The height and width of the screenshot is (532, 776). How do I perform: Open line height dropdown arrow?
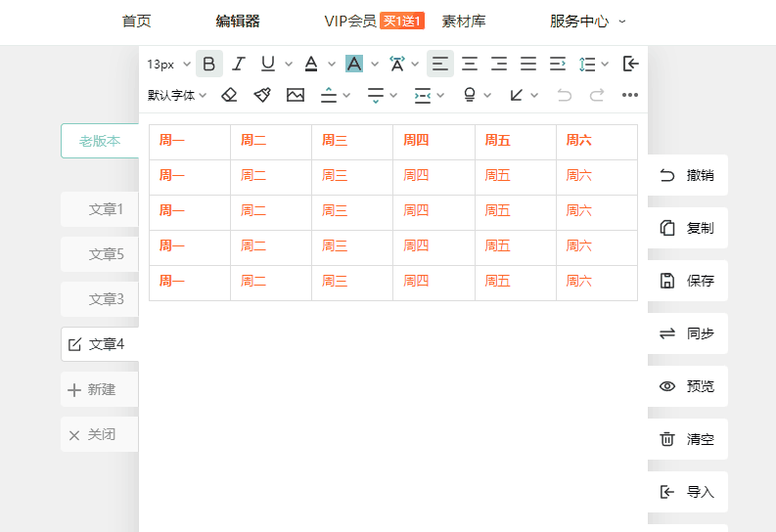pyautogui.click(x=605, y=64)
